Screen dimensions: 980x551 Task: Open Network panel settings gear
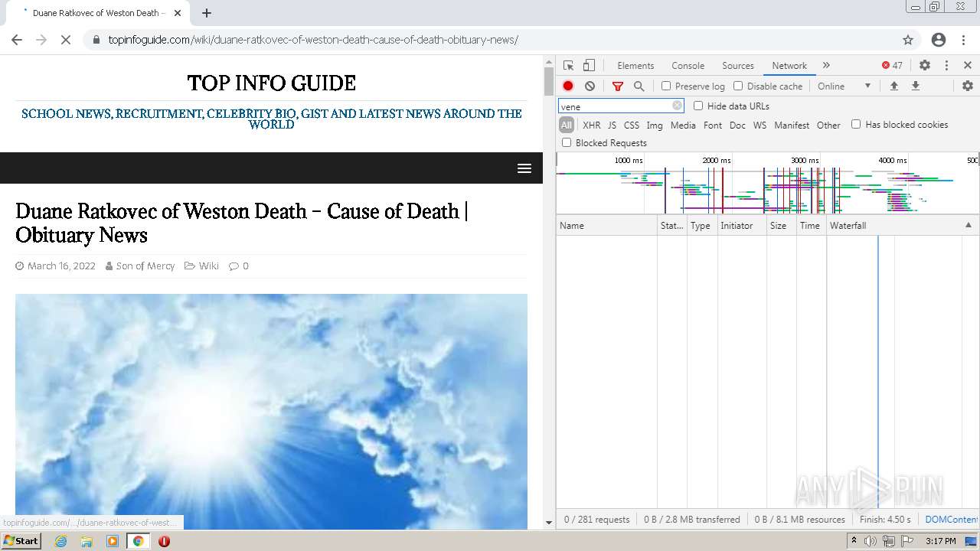(968, 86)
